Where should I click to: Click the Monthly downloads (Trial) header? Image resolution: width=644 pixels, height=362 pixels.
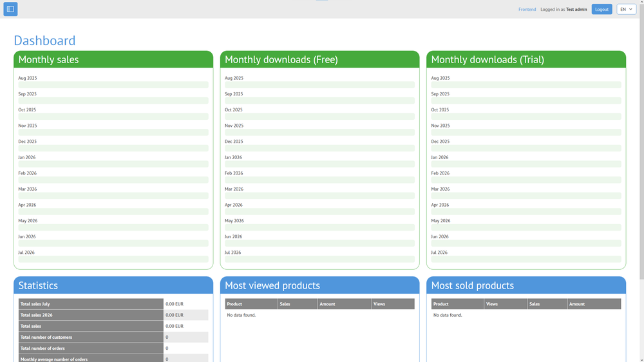point(526,59)
